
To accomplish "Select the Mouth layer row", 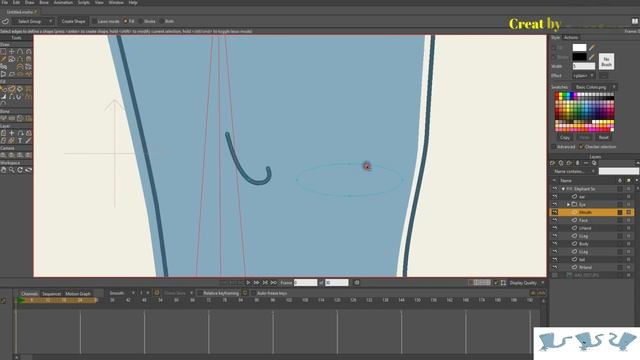I will click(x=591, y=212).
